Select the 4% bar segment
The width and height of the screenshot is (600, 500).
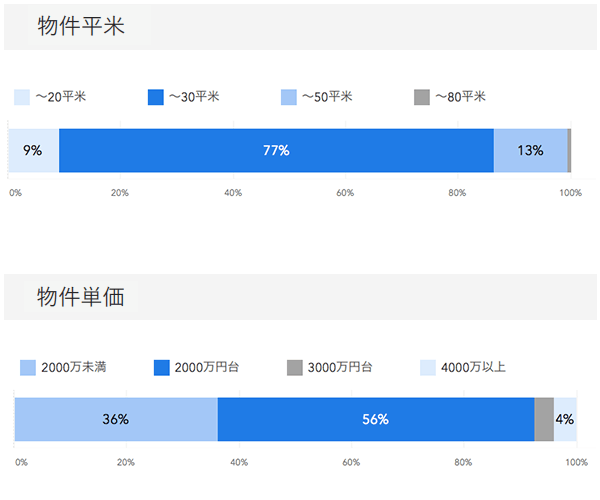(x=565, y=419)
